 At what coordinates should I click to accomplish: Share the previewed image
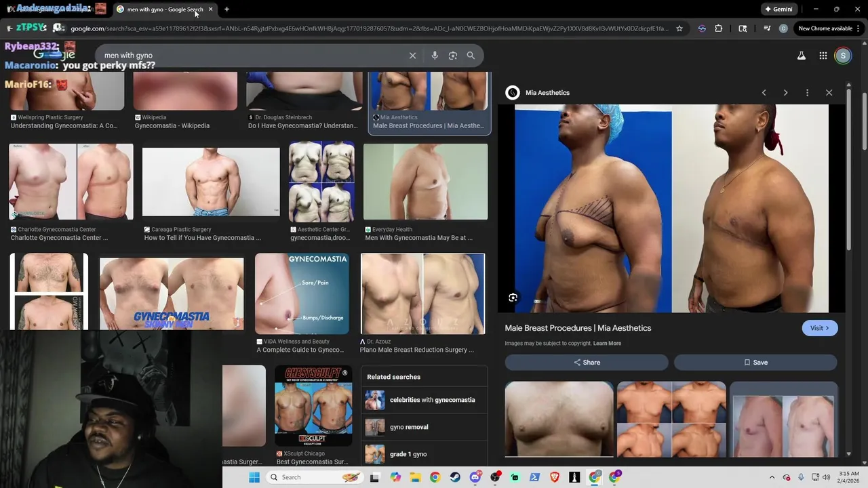point(587,363)
